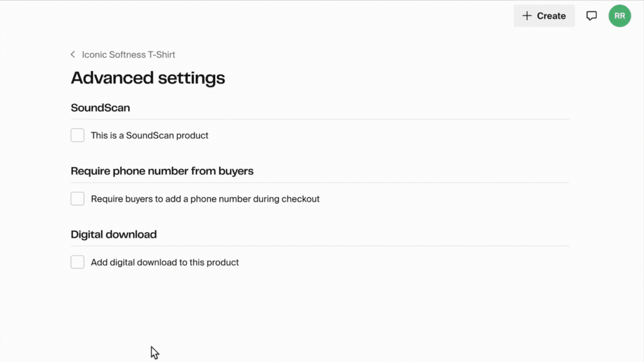Click the plus icon in Create
The width and height of the screenshot is (644, 362).
(527, 16)
